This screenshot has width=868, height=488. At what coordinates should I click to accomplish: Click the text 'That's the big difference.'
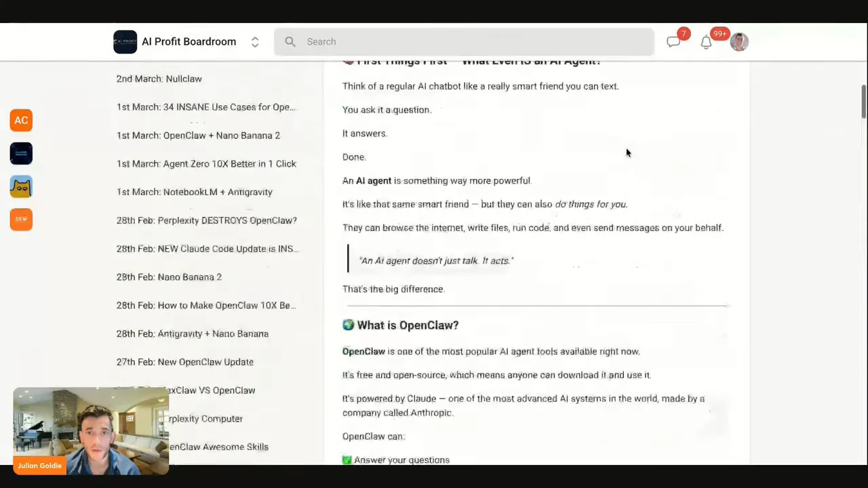(x=393, y=289)
